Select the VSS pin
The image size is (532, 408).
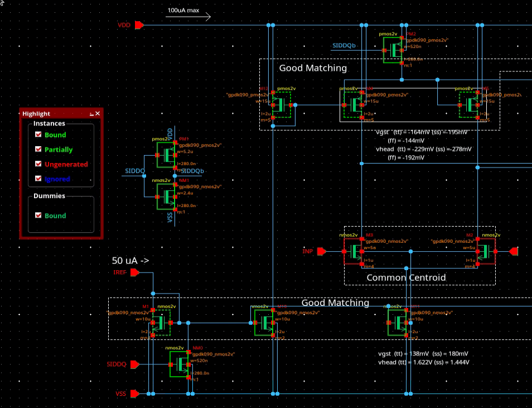pyautogui.click(x=135, y=393)
